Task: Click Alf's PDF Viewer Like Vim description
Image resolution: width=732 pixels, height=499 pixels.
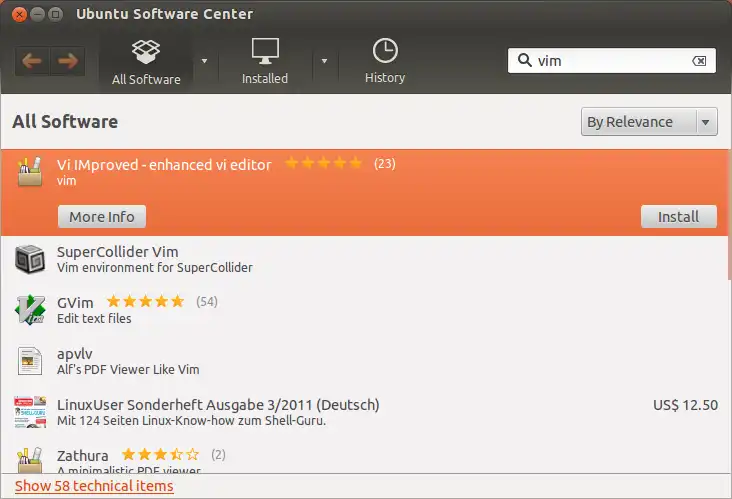Action: coord(128,370)
